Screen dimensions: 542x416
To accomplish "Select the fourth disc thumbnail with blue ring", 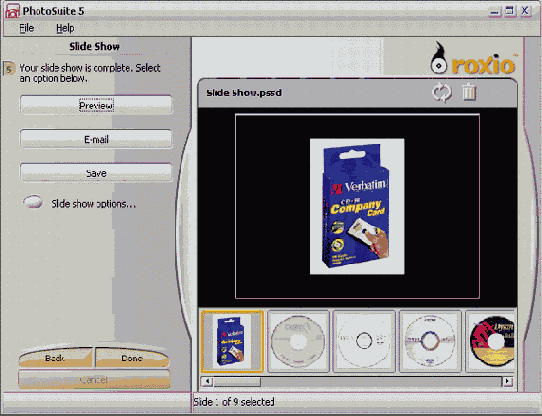I will point(430,341).
